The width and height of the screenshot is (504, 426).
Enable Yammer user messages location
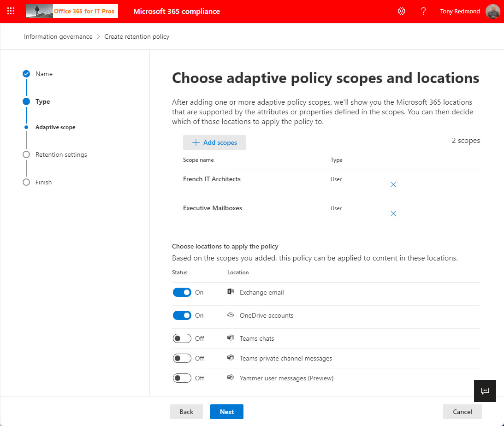(182, 378)
